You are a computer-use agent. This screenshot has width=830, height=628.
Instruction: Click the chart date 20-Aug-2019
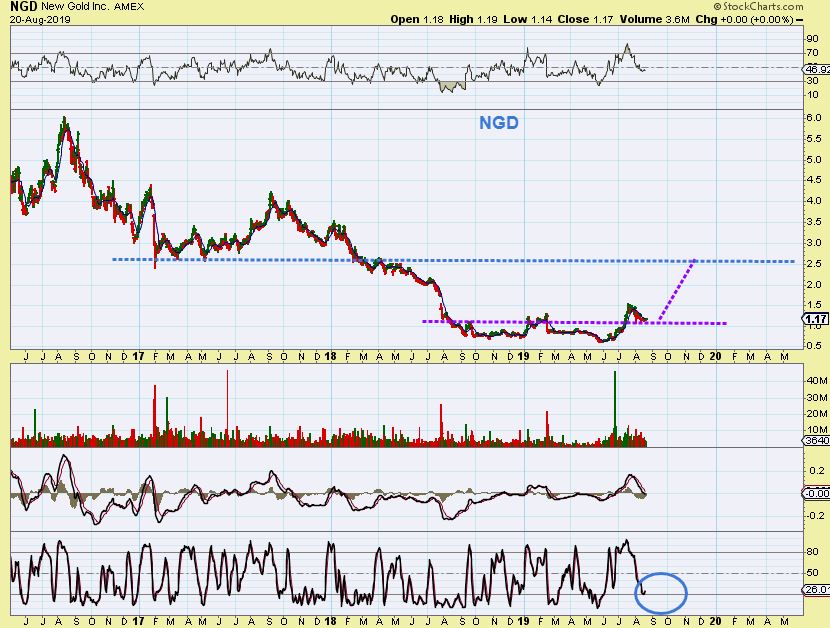(40, 20)
